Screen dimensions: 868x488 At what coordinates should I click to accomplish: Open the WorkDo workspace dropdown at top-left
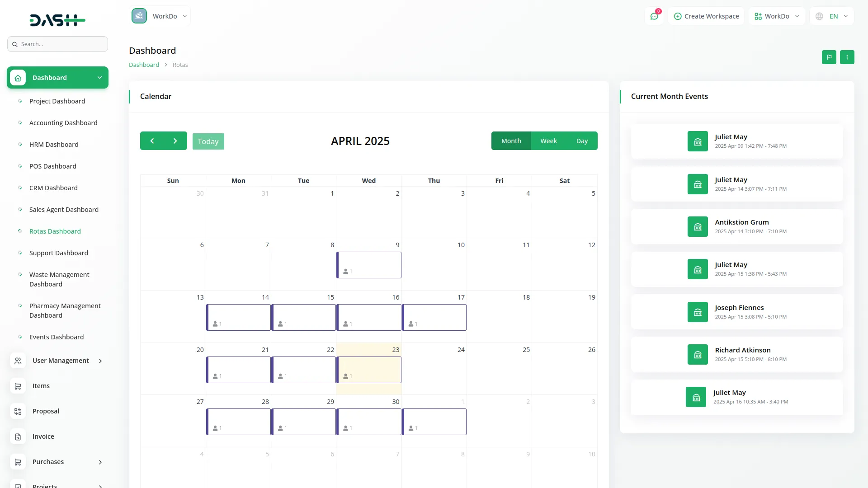pos(160,16)
